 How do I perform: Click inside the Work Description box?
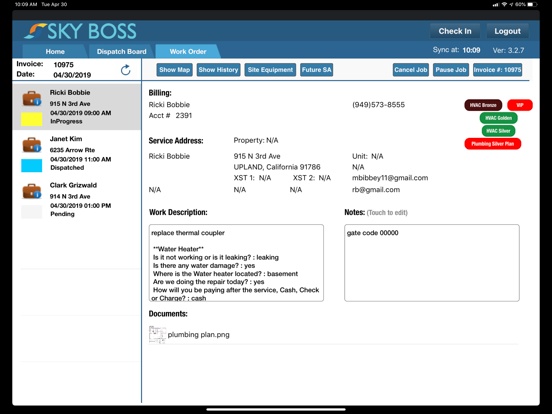coord(236,263)
